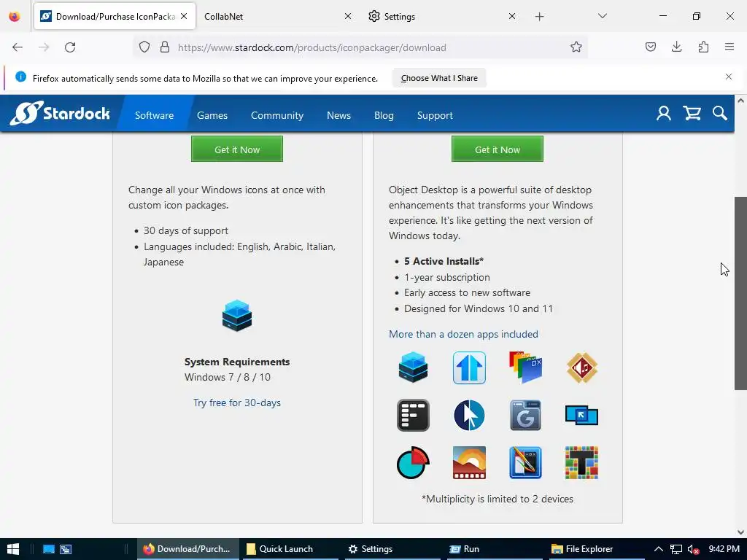Click the Stardock logo
The width and height of the screenshot is (747, 560).
tap(60, 113)
